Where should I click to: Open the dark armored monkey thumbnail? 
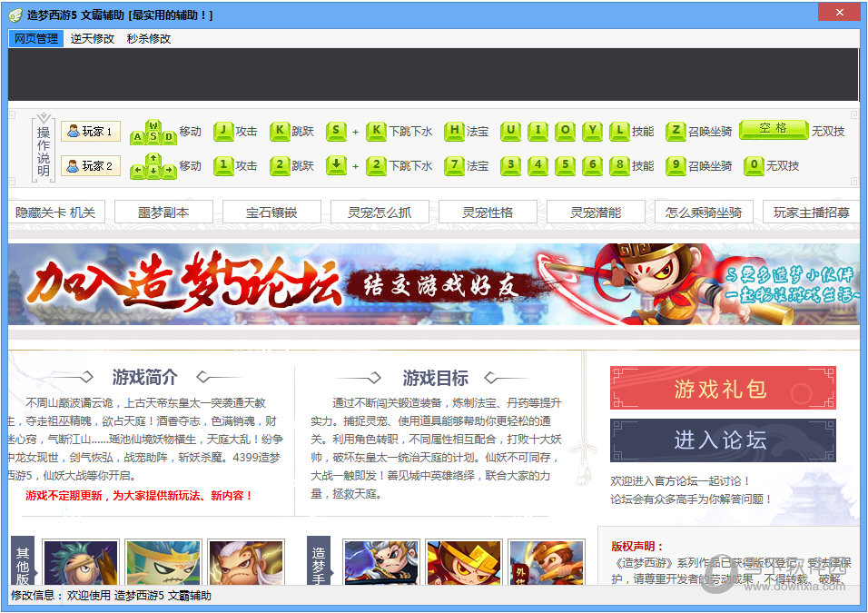[x=380, y=562]
